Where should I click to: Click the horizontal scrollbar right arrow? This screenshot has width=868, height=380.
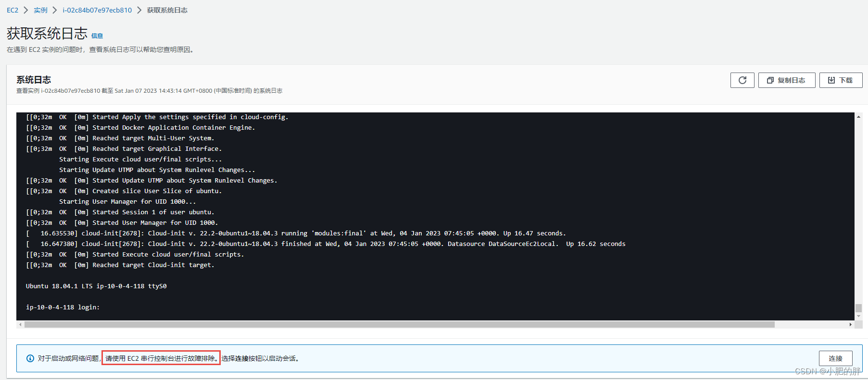(x=850, y=325)
